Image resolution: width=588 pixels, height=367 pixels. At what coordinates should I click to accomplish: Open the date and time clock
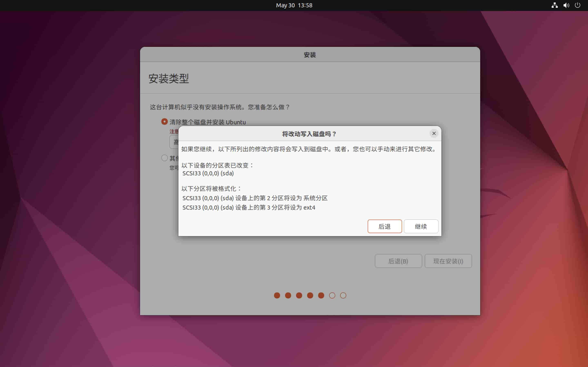point(294,5)
